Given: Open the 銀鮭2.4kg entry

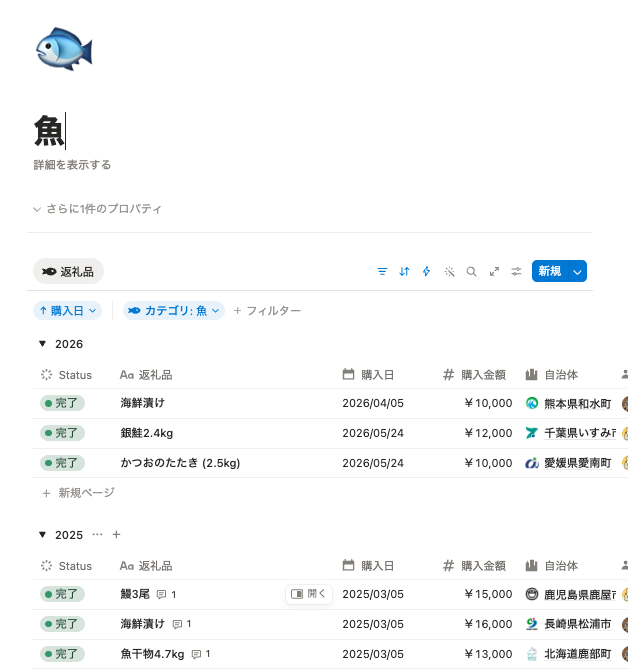Looking at the screenshot, I should (147, 433).
